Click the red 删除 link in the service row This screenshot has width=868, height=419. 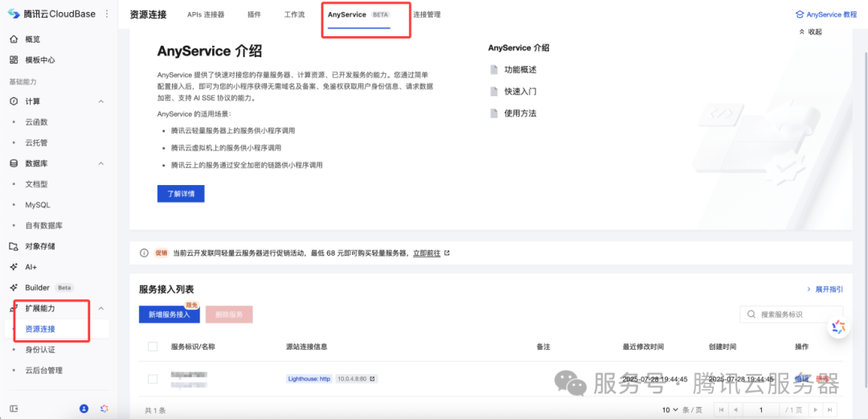coord(823,379)
